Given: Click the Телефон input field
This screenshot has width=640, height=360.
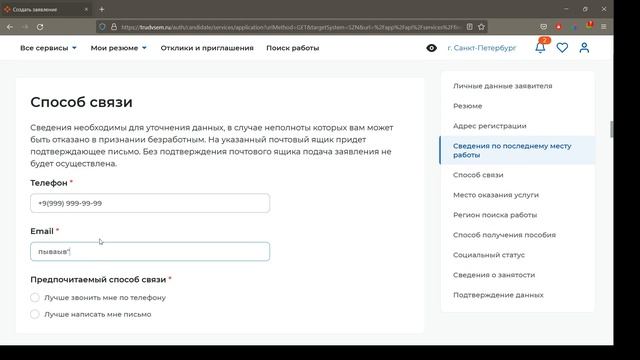Looking at the screenshot, I should (x=150, y=203).
